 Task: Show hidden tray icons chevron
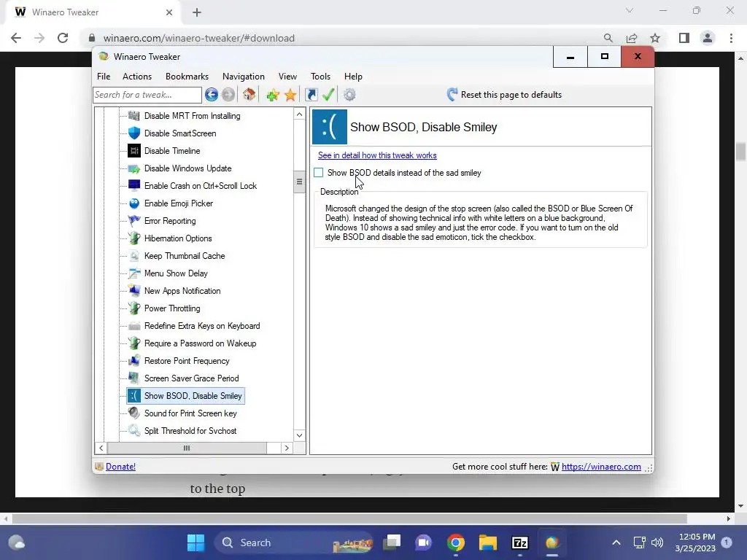tap(616, 542)
